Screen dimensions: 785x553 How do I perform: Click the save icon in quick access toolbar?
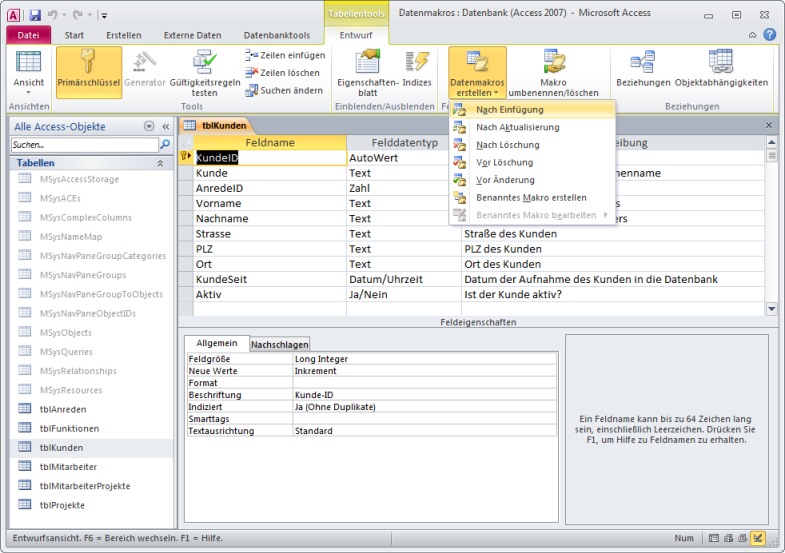point(35,15)
